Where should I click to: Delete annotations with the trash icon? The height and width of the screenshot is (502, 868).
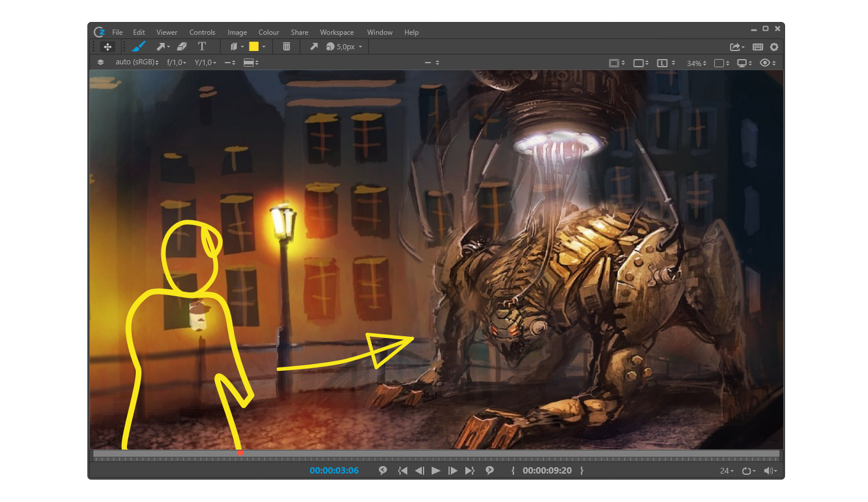287,46
